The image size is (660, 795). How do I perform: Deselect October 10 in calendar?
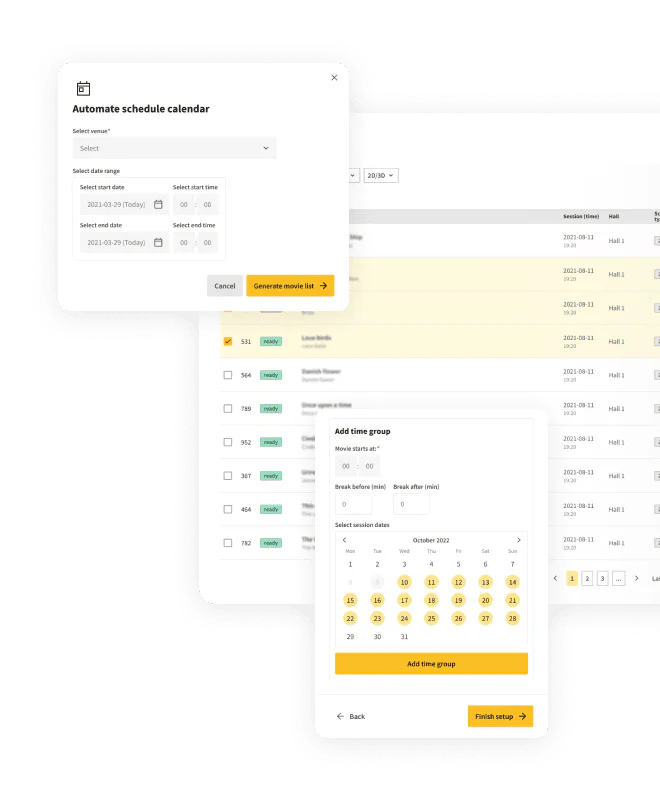(x=404, y=582)
